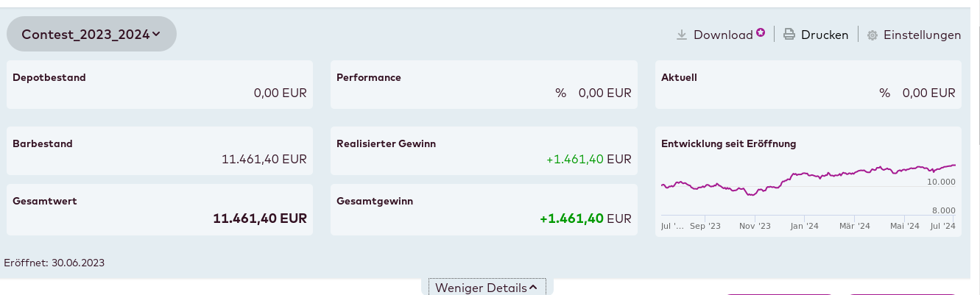
Task: Click the Gesamtwert 11.461,40 EUR value
Action: point(260,218)
